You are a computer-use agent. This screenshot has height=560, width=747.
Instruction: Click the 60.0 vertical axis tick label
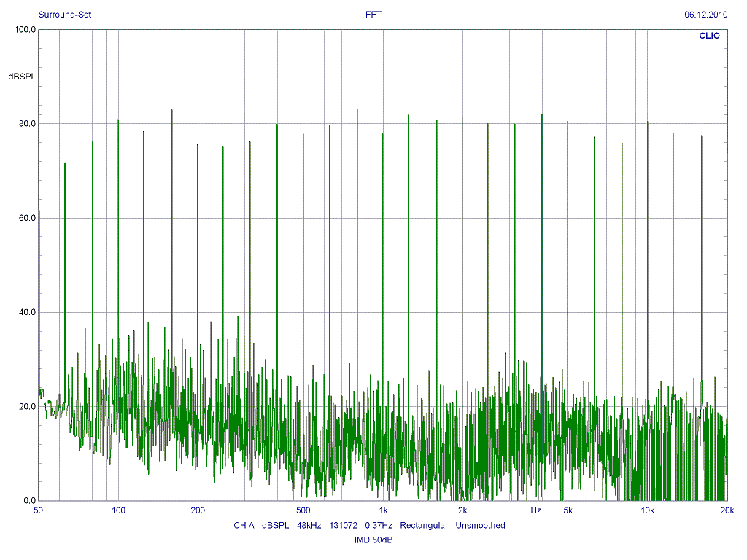[x=27, y=218]
